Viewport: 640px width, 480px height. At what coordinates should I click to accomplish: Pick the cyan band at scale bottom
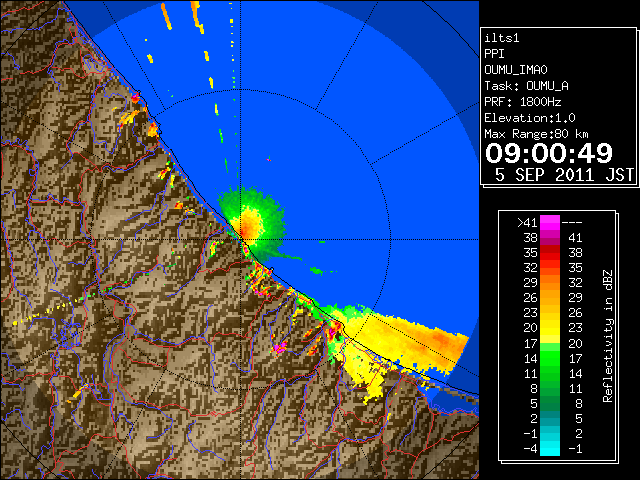550,448
